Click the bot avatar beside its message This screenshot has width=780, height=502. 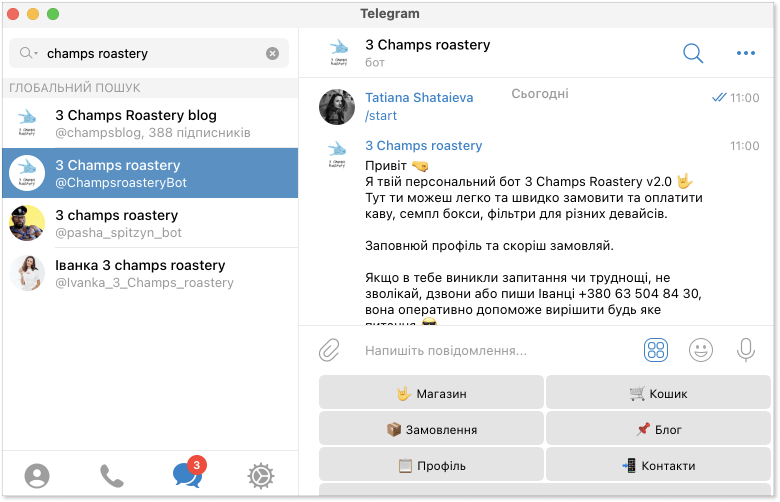(x=337, y=154)
